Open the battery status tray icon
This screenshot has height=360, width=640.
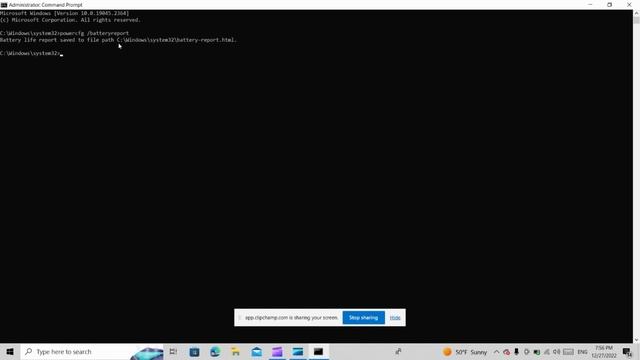click(x=537, y=352)
